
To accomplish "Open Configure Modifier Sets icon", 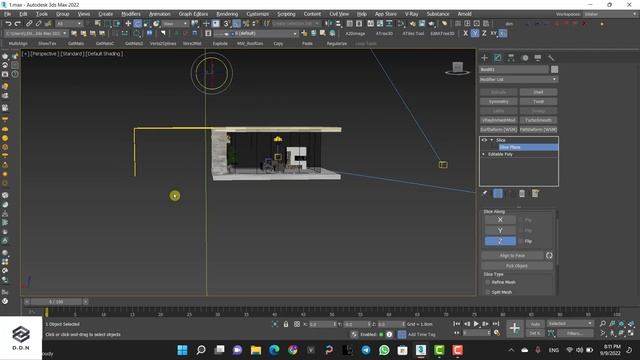I will (535, 193).
